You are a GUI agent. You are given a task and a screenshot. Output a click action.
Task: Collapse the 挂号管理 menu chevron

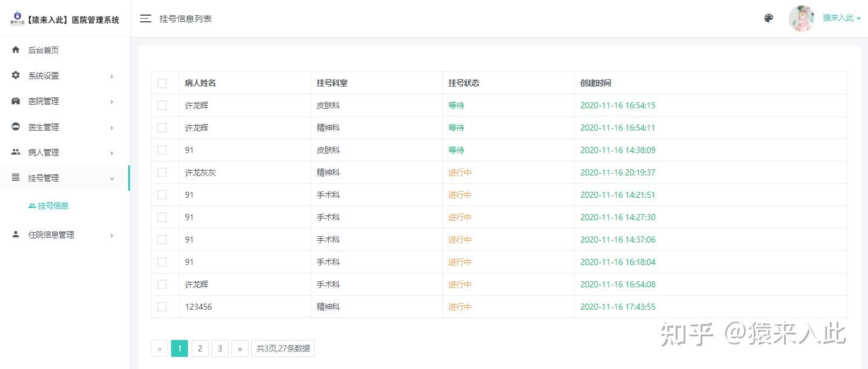coord(112,178)
